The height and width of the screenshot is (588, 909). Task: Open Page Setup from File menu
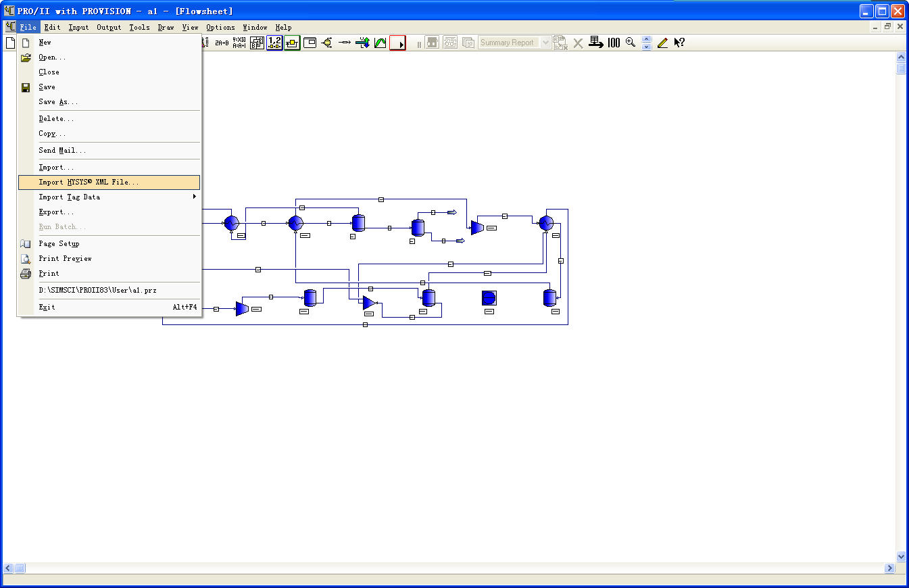pyautogui.click(x=109, y=244)
